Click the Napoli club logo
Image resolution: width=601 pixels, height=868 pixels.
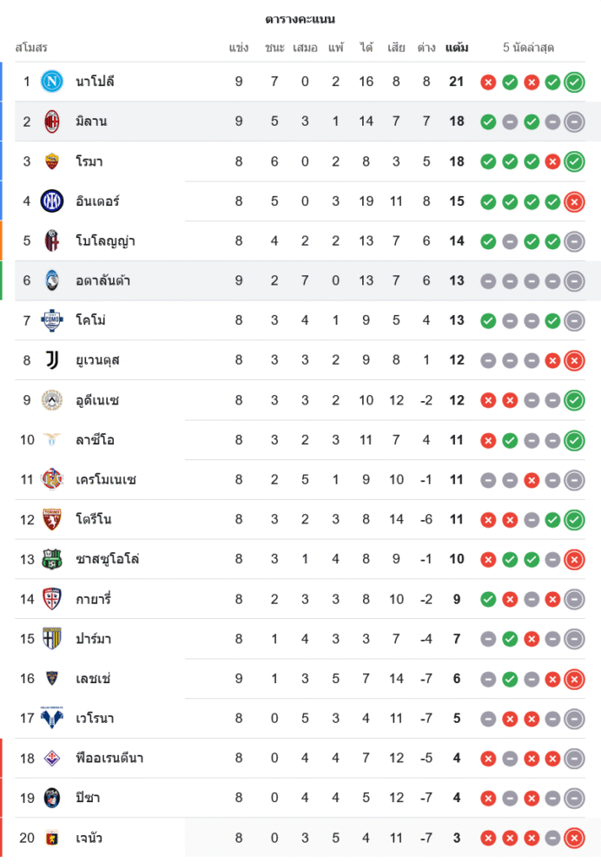click(53, 82)
